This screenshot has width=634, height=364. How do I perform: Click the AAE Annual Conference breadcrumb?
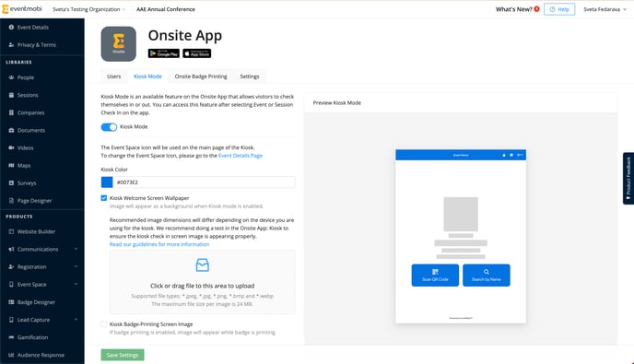pos(166,9)
